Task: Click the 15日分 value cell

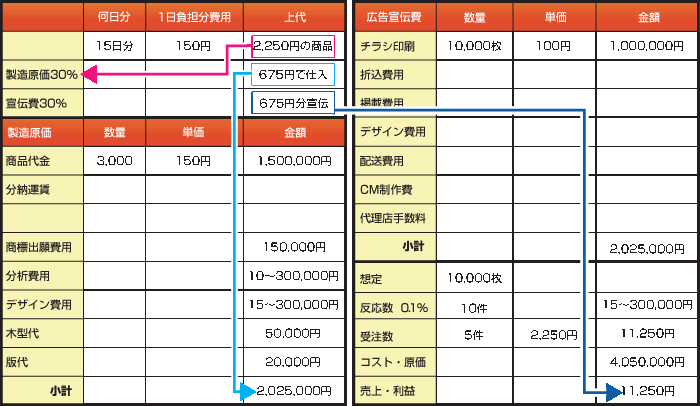Action: 114,45
